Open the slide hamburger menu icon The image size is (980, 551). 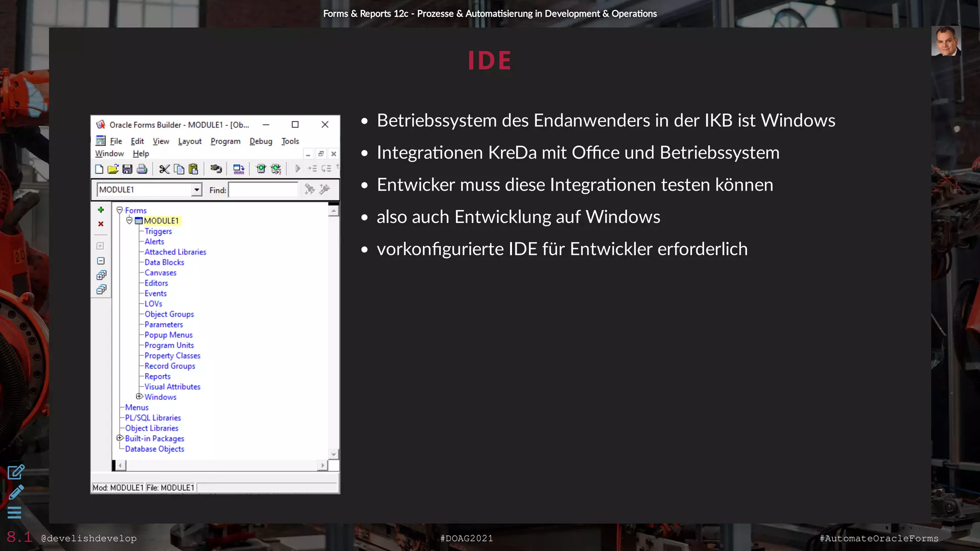[x=14, y=512]
